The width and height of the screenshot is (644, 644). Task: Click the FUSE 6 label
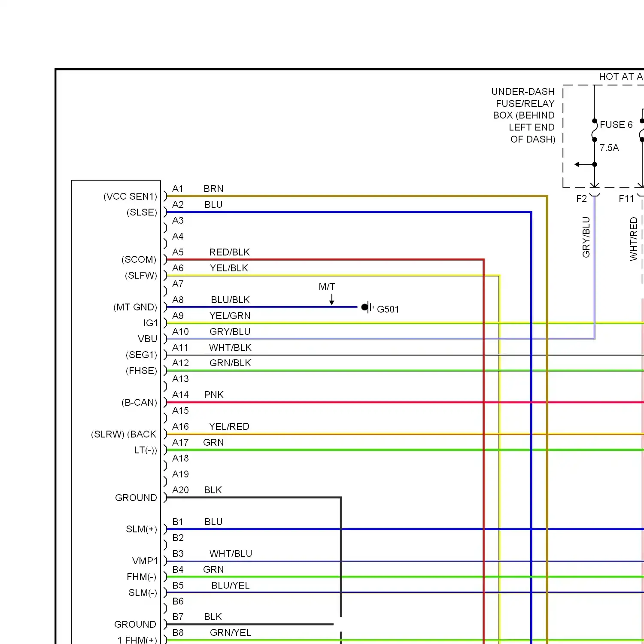pos(616,125)
